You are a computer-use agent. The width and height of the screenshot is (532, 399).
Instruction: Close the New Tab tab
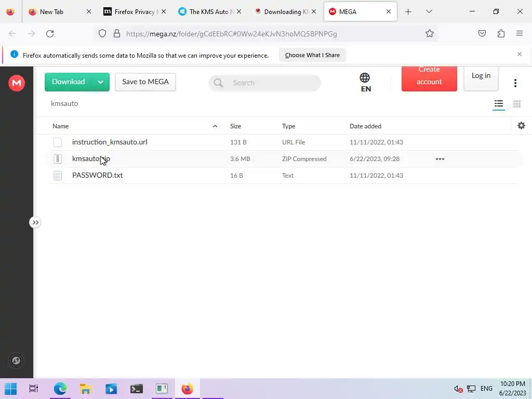tap(88, 11)
